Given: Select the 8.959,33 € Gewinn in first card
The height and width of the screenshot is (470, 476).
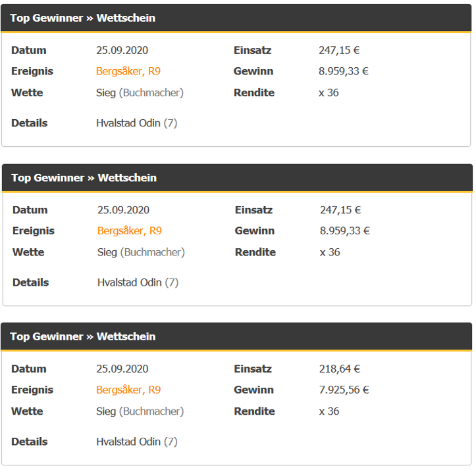Looking at the screenshot, I should [x=344, y=71].
